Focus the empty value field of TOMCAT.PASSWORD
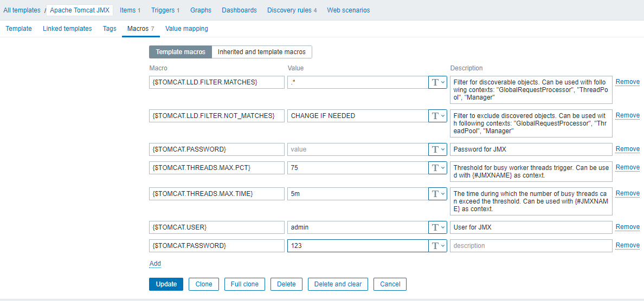The image size is (644, 301). tap(358, 149)
